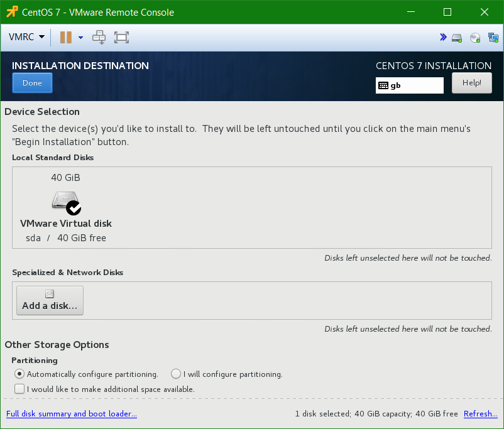The height and width of the screenshot is (429, 504).
Task: Click the Refresh... link
Action: (481, 413)
